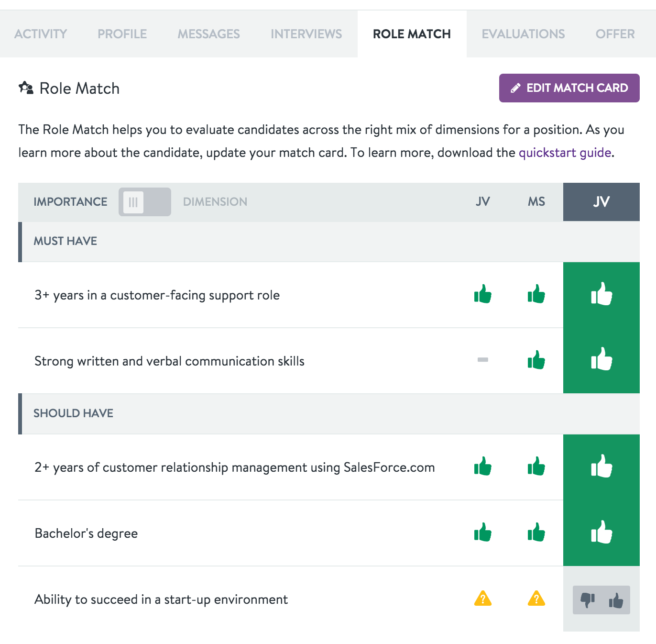This screenshot has height=644, width=656.
Task: Click MS thumbs-up for communication skills
Action: point(536,360)
